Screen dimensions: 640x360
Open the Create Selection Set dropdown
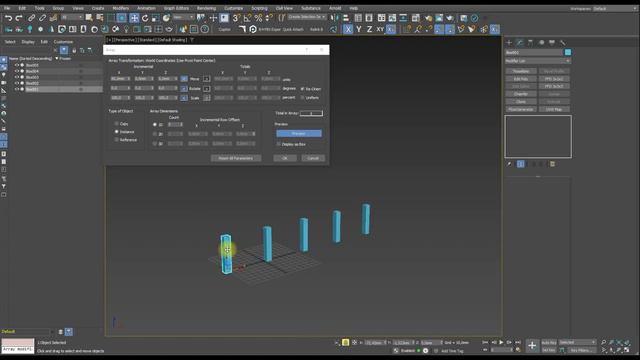tap(307, 17)
